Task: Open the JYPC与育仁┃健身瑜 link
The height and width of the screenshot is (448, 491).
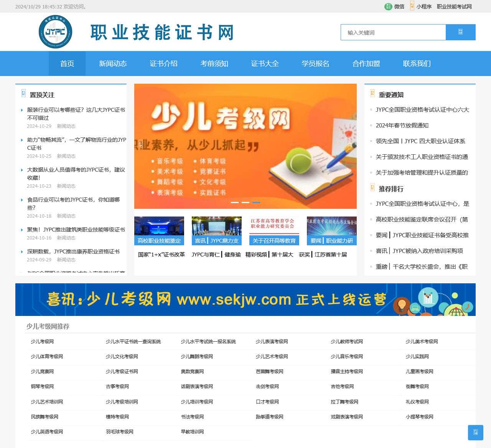Action: point(216,255)
